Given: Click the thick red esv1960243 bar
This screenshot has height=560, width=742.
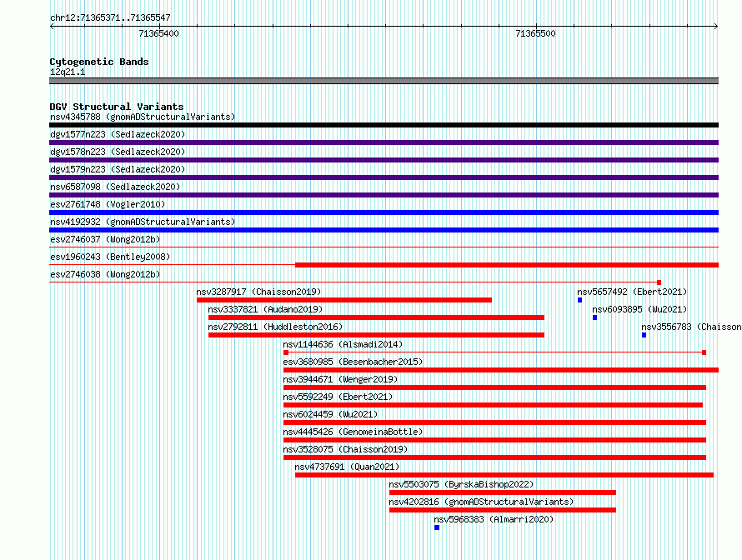Looking at the screenshot, I should 507,265.
